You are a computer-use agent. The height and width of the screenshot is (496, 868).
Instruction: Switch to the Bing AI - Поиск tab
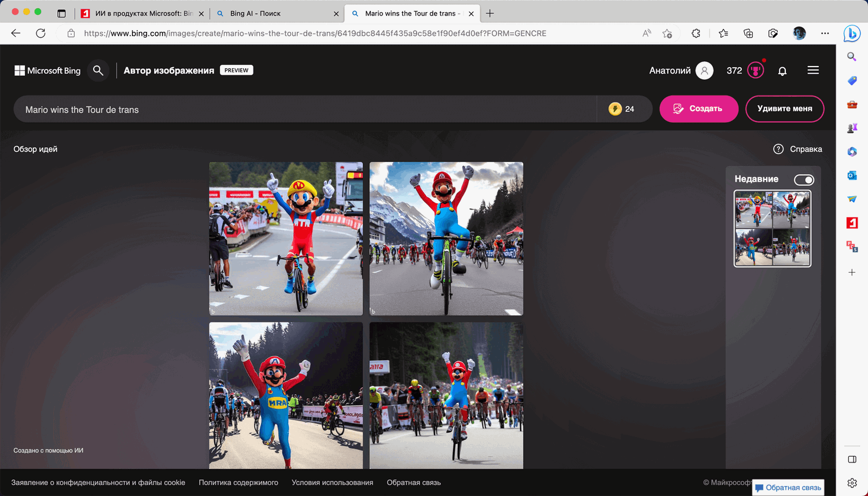coord(277,13)
